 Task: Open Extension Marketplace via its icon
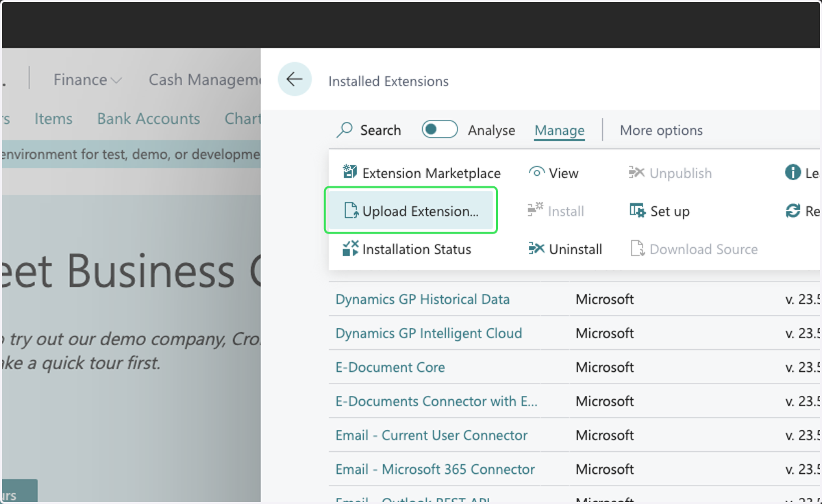[x=350, y=173]
